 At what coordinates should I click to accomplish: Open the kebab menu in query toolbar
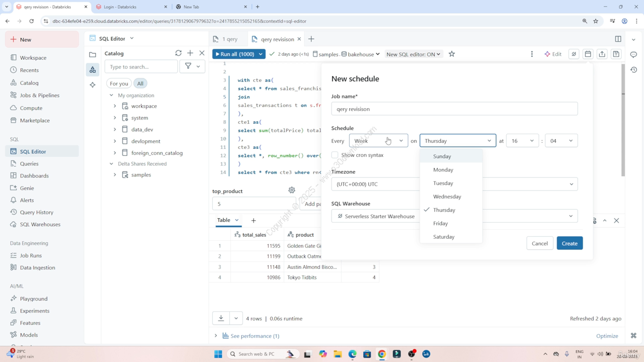pos(532,54)
